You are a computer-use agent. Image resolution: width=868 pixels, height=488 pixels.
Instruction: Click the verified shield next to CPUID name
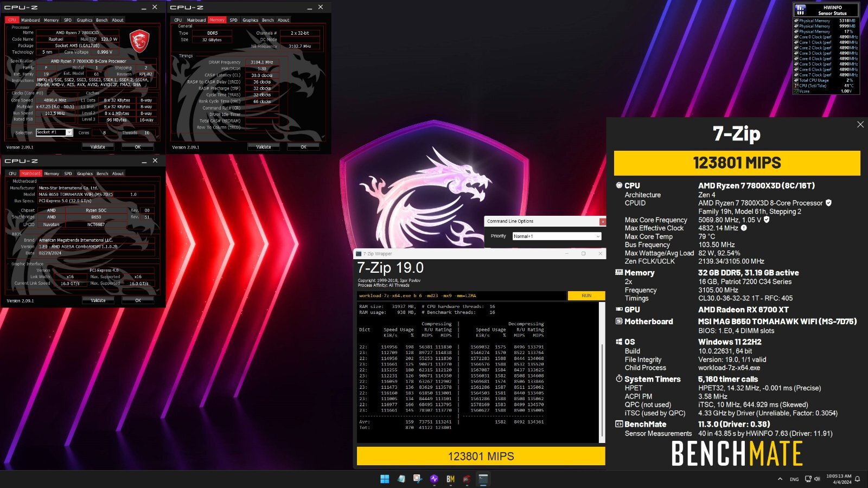click(x=828, y=203)
